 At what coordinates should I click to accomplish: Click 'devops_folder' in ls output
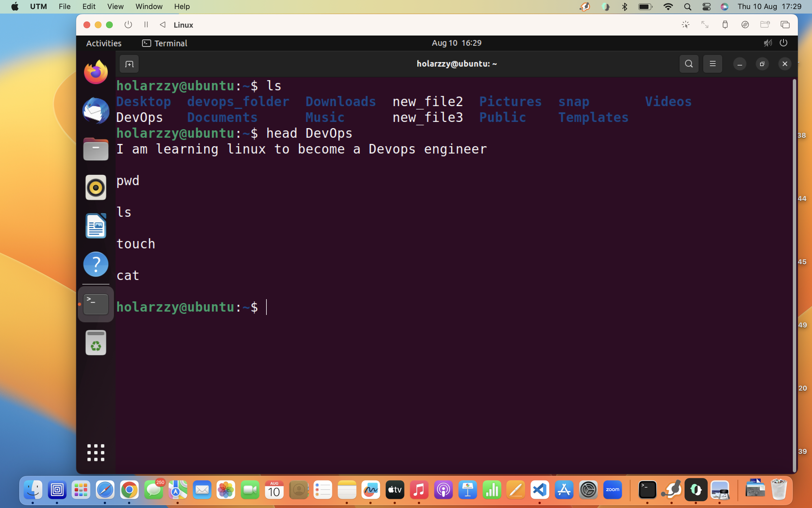238,102
